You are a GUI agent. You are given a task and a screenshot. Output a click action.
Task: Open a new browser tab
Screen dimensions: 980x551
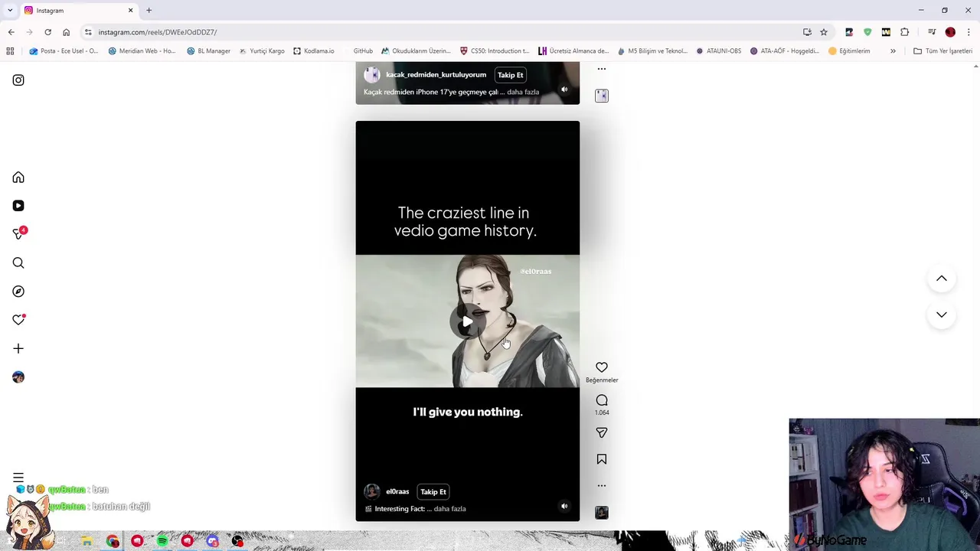point(149,11)
